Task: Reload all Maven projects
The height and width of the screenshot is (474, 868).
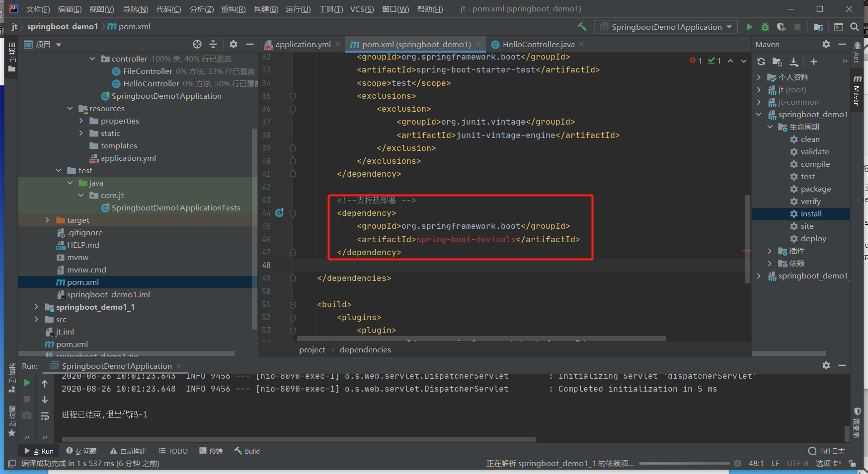Action: click(x=761, y=62)
